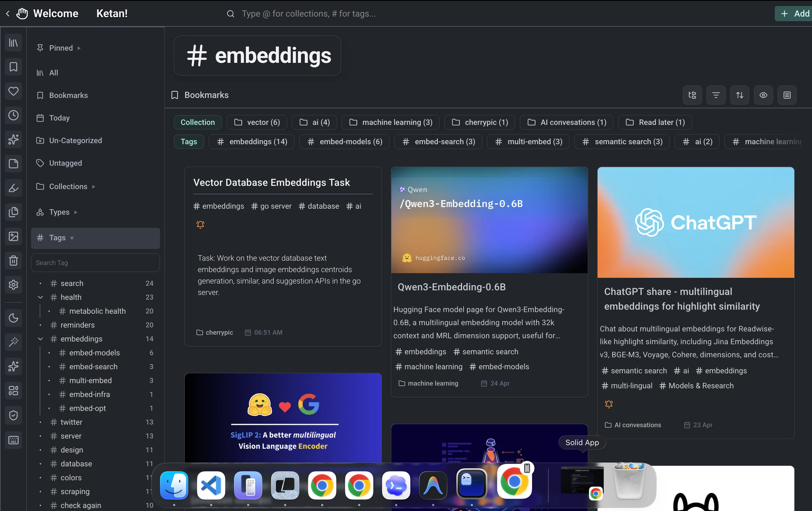Toggle the multi-embed (3) tag chip
812x511 pixels.
(x=528, y=142)
